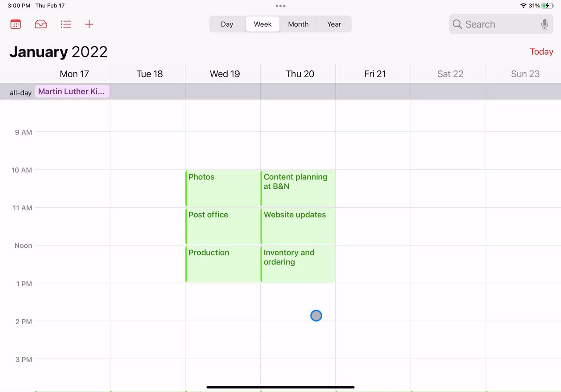Open the Website updates event

tap(298, 226)
